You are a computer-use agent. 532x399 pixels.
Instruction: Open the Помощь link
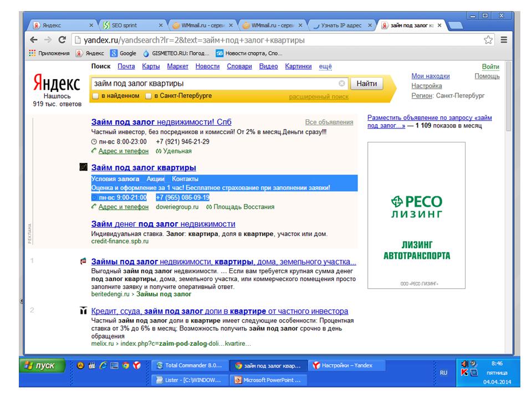click(487, 76)
